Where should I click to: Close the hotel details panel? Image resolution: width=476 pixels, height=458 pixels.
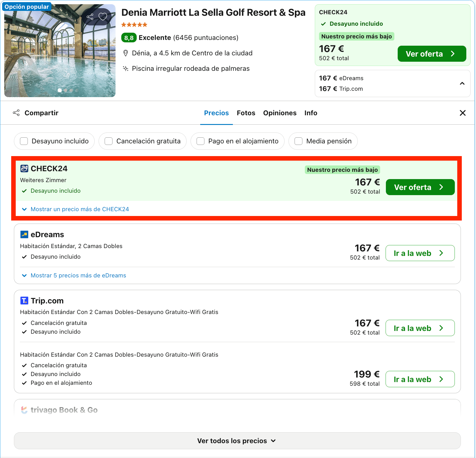pos(463,113)
